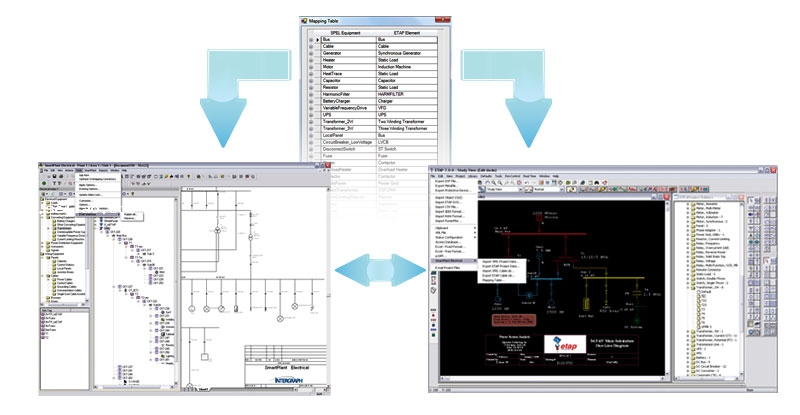
Task: Open the Defaults menu in ETAP
Action: point(486,176)
